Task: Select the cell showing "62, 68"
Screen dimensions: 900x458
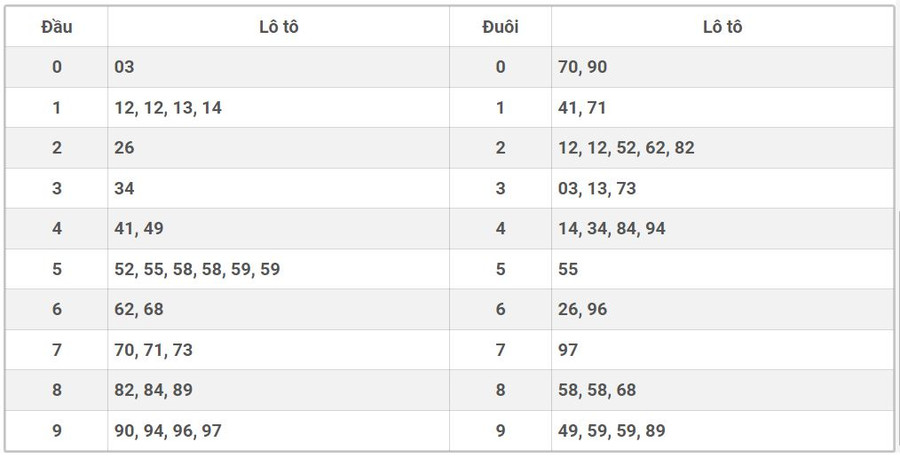Action: pos(139,310)
